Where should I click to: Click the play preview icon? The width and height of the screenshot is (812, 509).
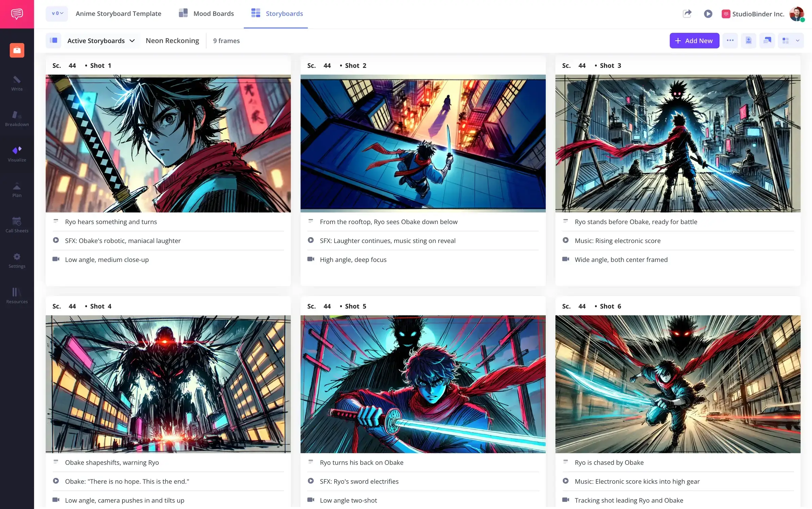click(x=708, y=14)
